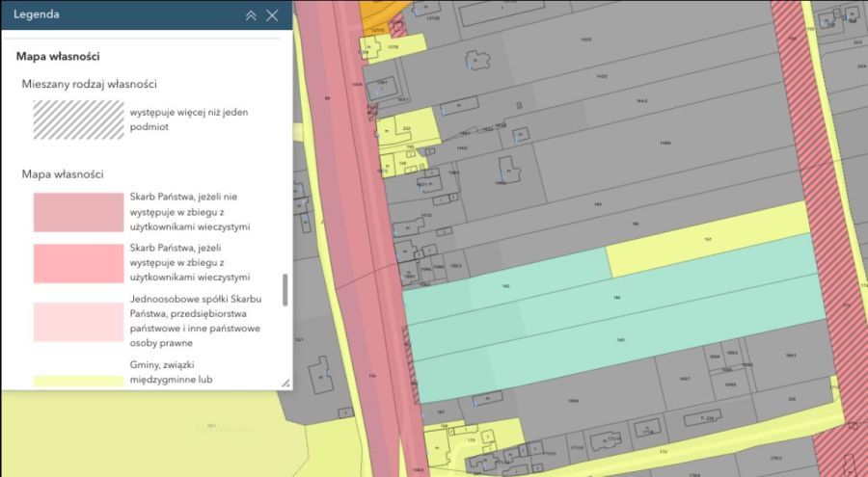This screenshot has height=477, width=868.
Task: Click the yellow Gminy legend swatch
Action: 78,380
